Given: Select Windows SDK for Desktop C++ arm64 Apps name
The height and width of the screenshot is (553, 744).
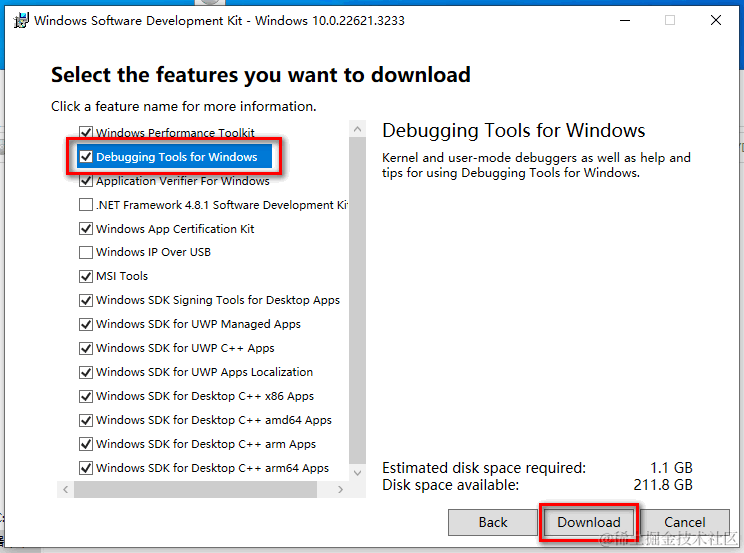Looking at the screenshot, I should pyautogui.click(x=213, y=468).
